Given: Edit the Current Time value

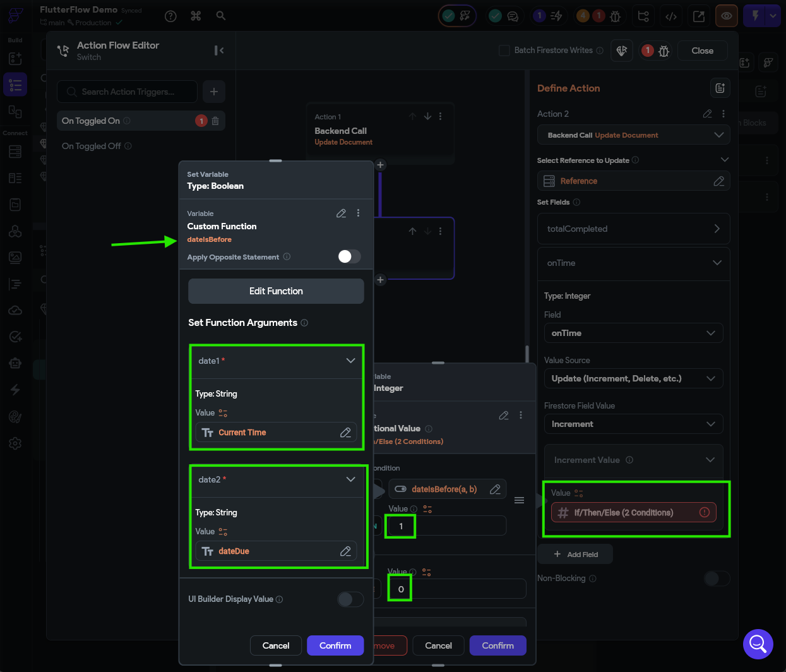Looking at the screenshot, I should point(345,433).
